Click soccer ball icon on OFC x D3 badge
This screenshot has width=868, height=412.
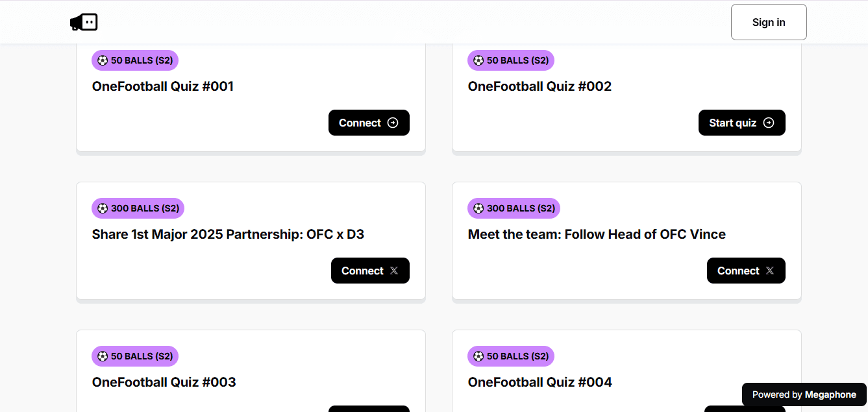[x=103, y=208]
